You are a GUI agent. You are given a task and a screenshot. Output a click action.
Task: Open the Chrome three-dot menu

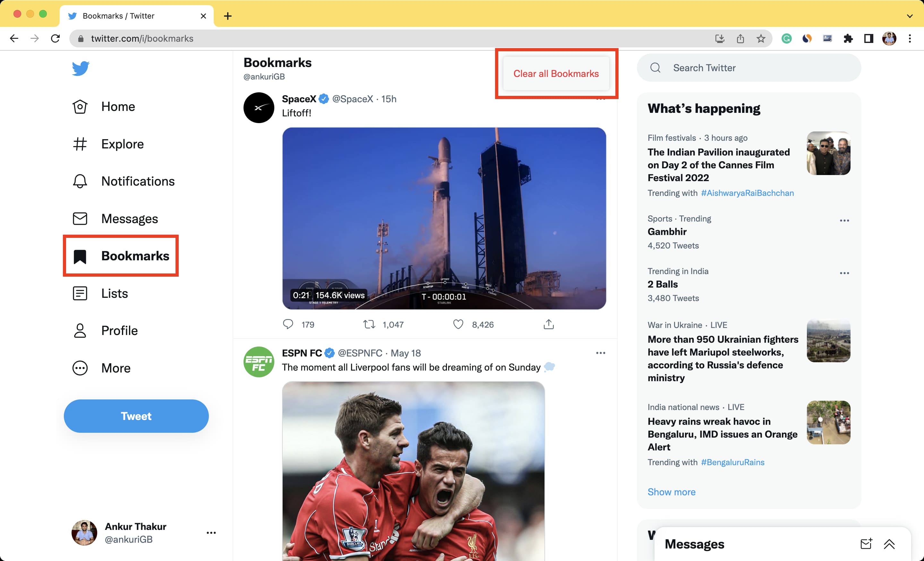[x=910, y=38]
